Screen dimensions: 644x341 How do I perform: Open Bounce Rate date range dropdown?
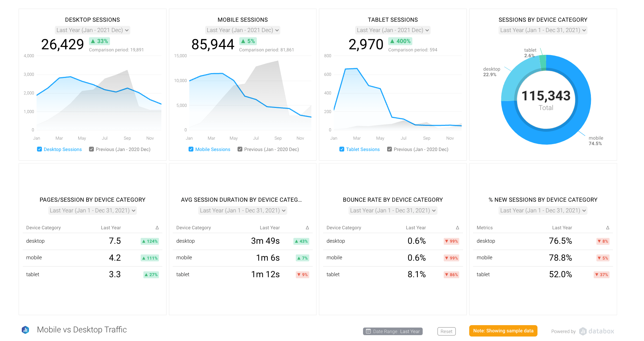pyautogui.click(x=393, y=211)
